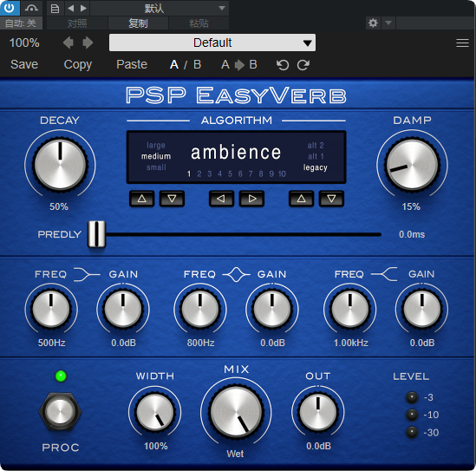Viewport: 476px width, 471px height.
Task: Select the alt 1 version
Action: 316,156
